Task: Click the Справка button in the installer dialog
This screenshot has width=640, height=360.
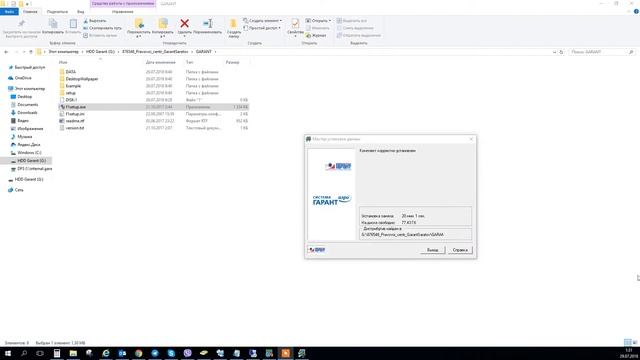Action: [460, 250]
